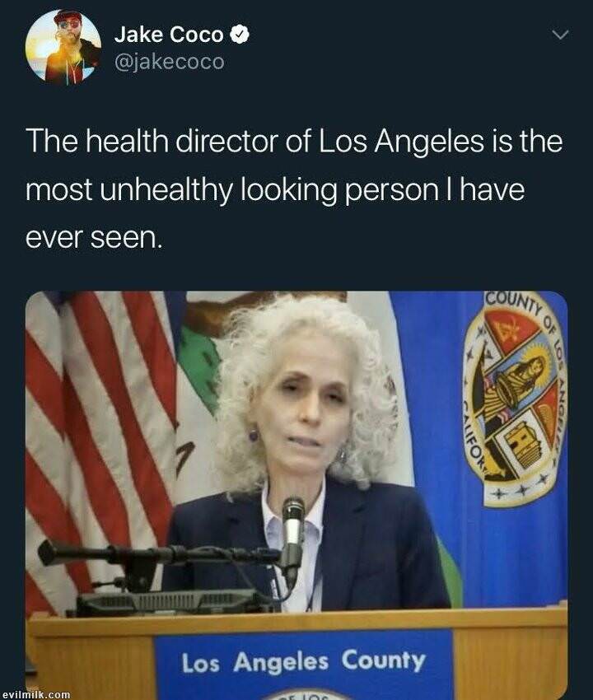The width and height of the screenshot is (593, 700).
Task: Click the County of Los Angeles seal
Action: click(x=515, y=399)
